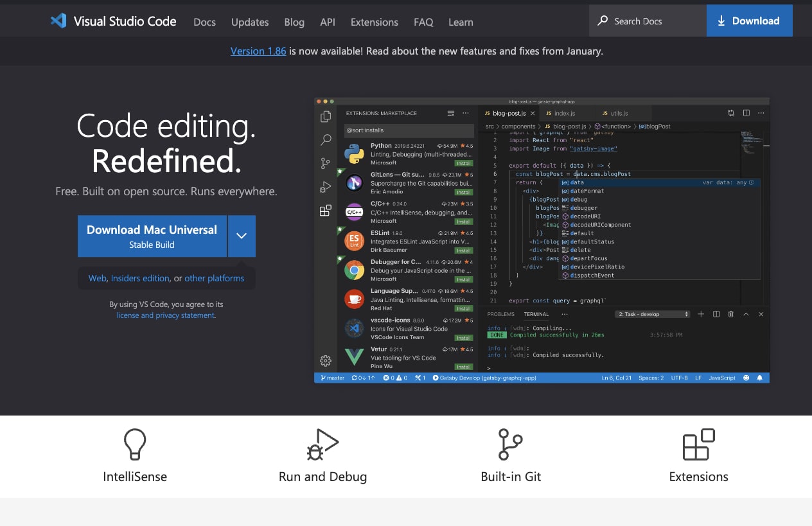Click the C/C++ extension icon
Image resolution: width=812 pixels, height=526 pixels.
(354, 212)
